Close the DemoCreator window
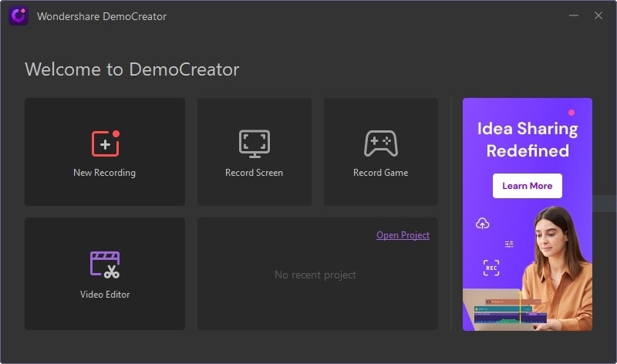617x364 pixels. tap(598, 15)
